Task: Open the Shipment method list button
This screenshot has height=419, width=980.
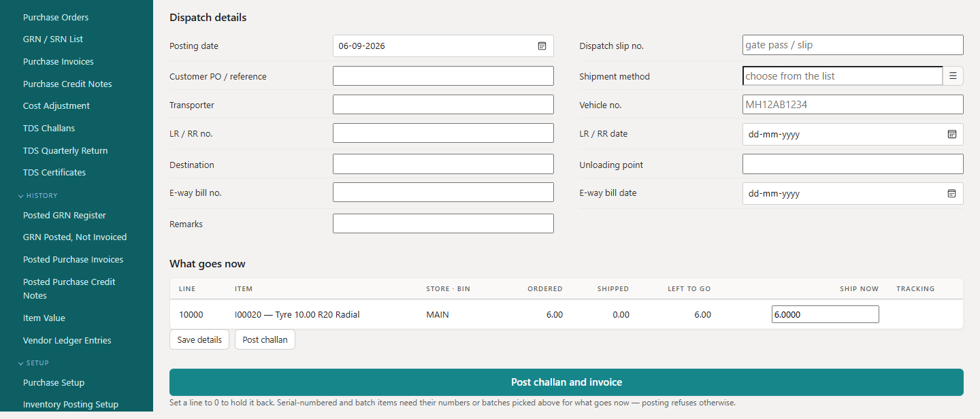Action: (953, 76)
